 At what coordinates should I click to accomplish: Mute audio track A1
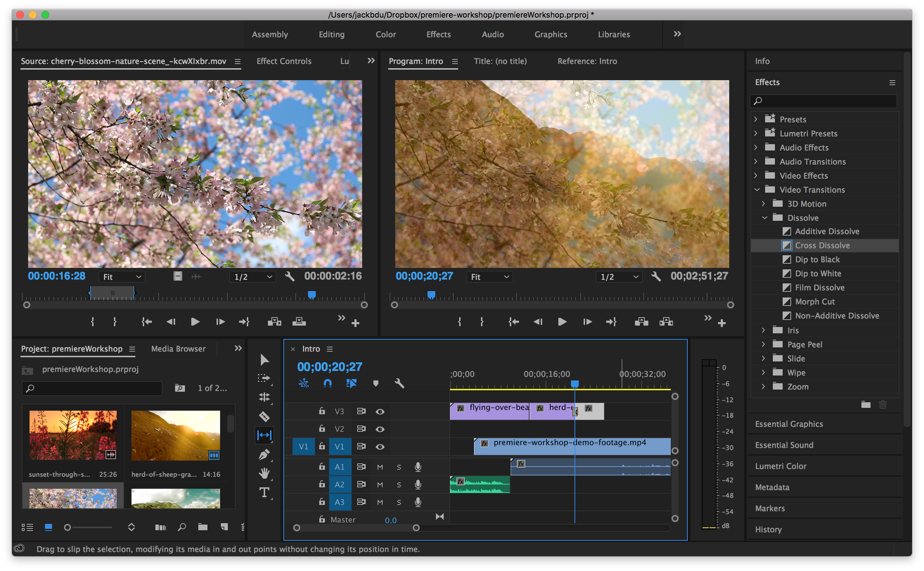380,467
